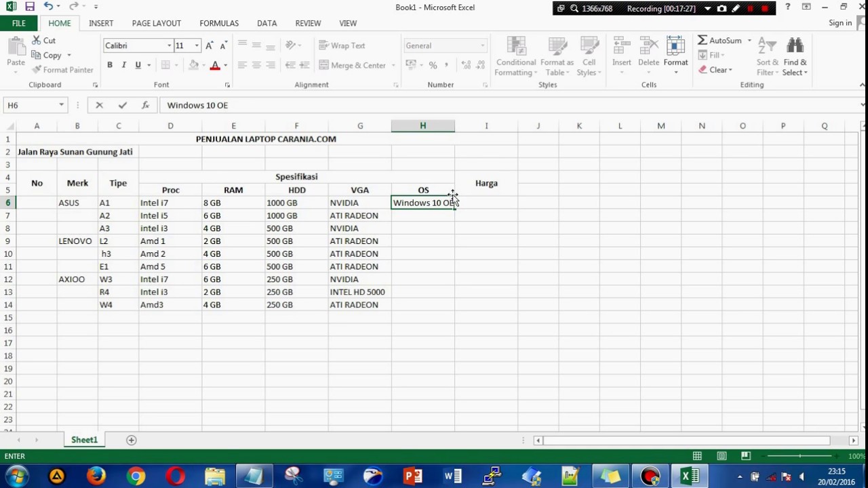Open the FILE tab
The width and height of the screenshot is (868, 488).
click(18, 23)
